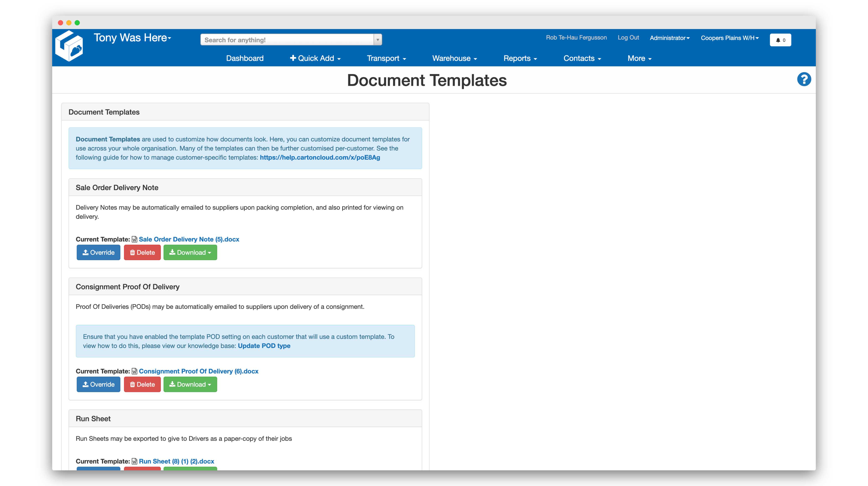Click the Word icon beside Consignment Proof Of Delivery
The height and width of the screenshot is (486, 868).
(134, 371)
